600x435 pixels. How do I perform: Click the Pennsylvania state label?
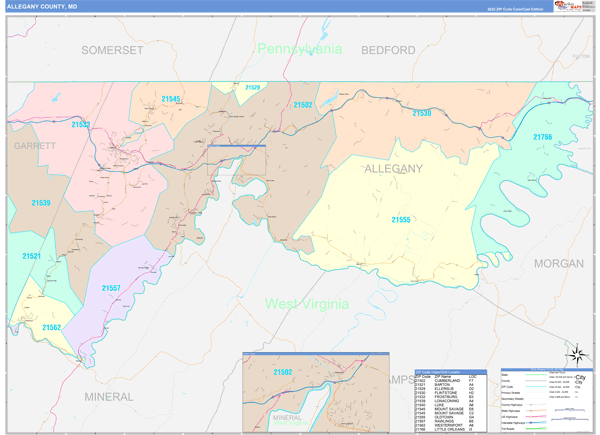(x=300, y=49)
